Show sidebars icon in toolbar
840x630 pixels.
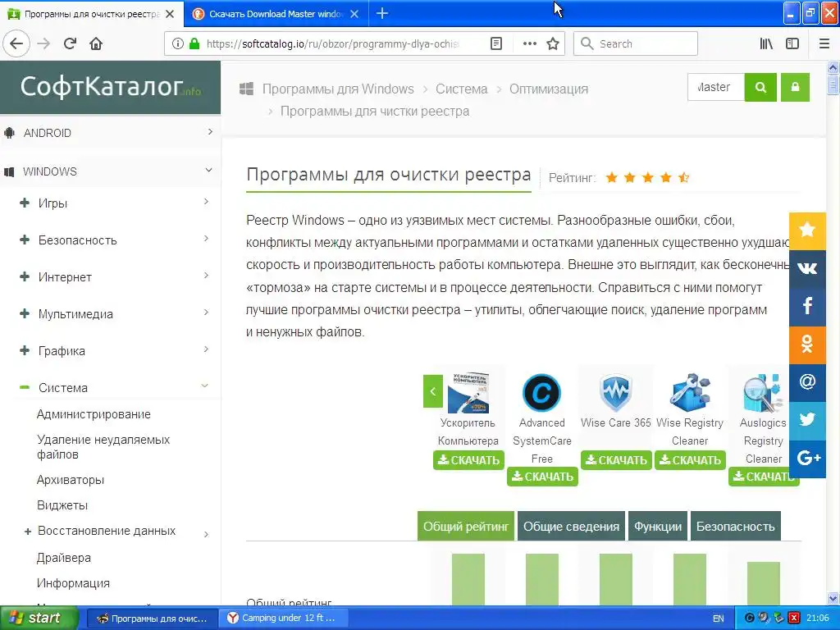792,43
